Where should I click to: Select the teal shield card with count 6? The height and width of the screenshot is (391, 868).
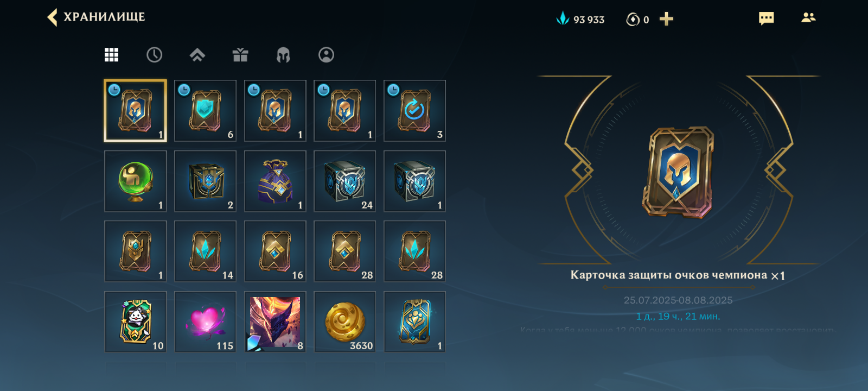coord(205,111)
